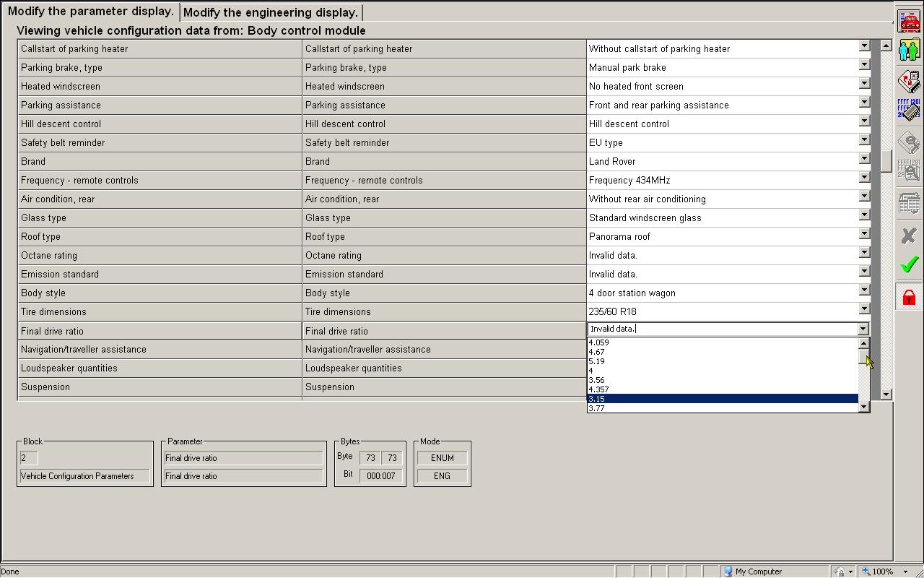The height and width of the screenshot is (578, 924).
Task: Click the main table scrollbar up arrow
Action: point(886,46)
